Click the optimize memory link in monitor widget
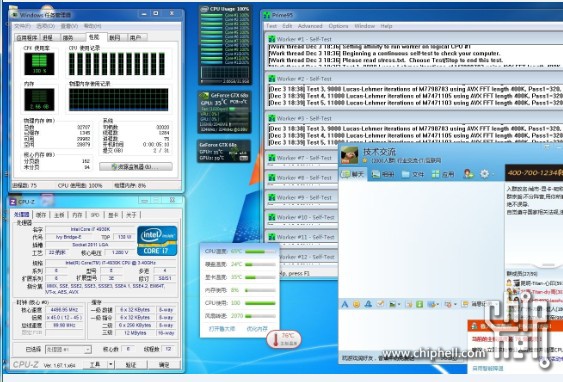Viewport: 563px width, 382px height. point(257,329)
